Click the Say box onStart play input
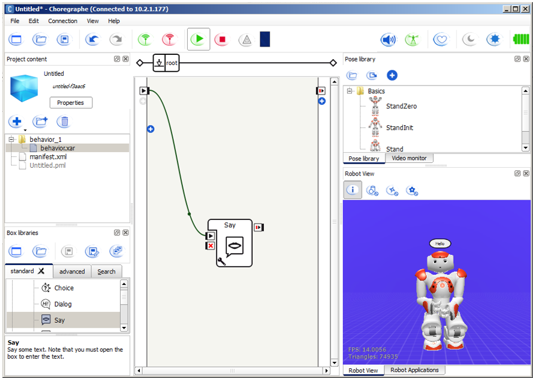Viewport: 534px width, 382px height. (x=210, y=236)
